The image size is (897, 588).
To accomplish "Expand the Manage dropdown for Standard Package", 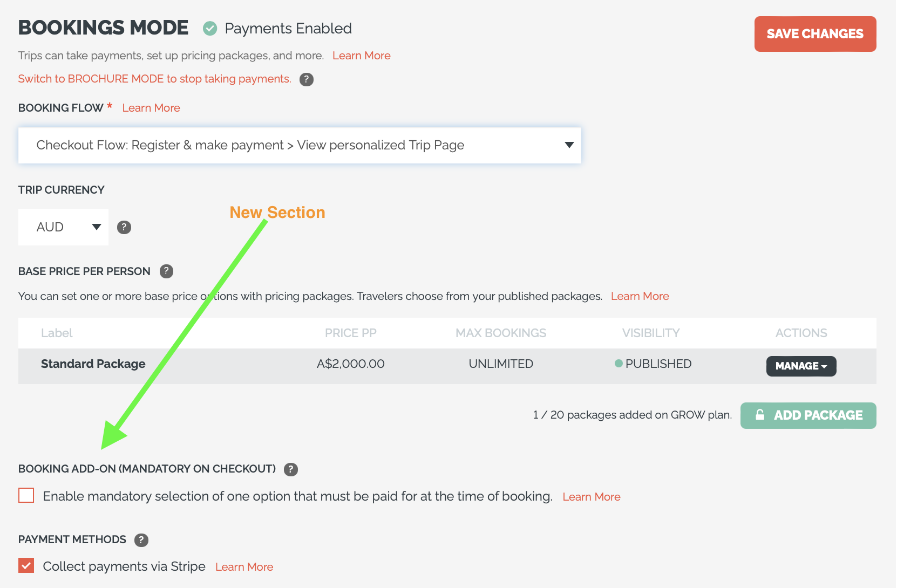I will [801, 366].
